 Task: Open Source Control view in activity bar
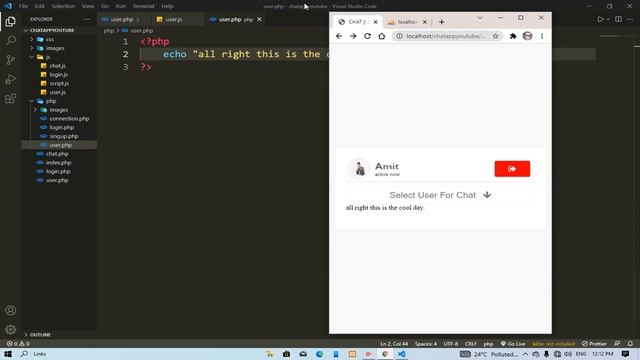[11, 60]
